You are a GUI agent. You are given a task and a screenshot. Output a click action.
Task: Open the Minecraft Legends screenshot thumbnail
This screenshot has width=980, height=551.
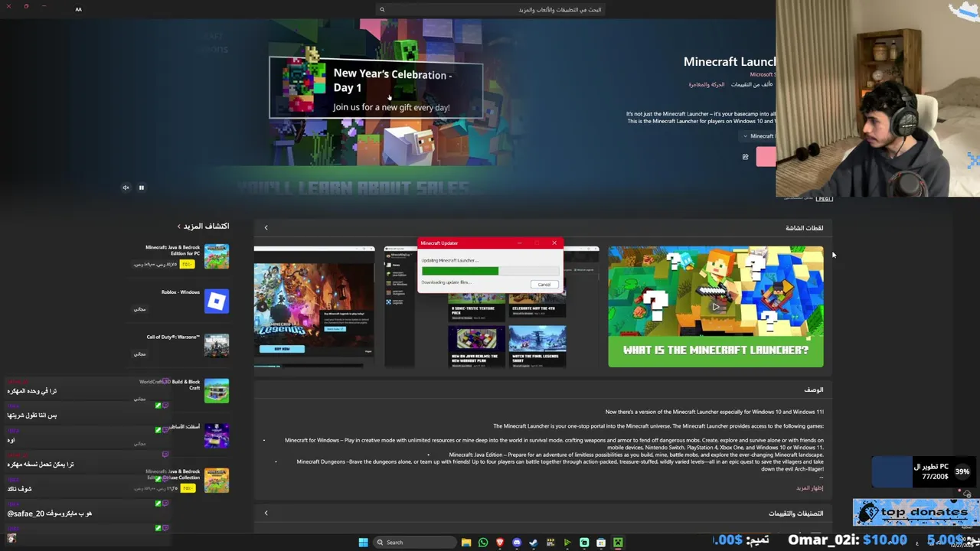click(x=314, y=306)
